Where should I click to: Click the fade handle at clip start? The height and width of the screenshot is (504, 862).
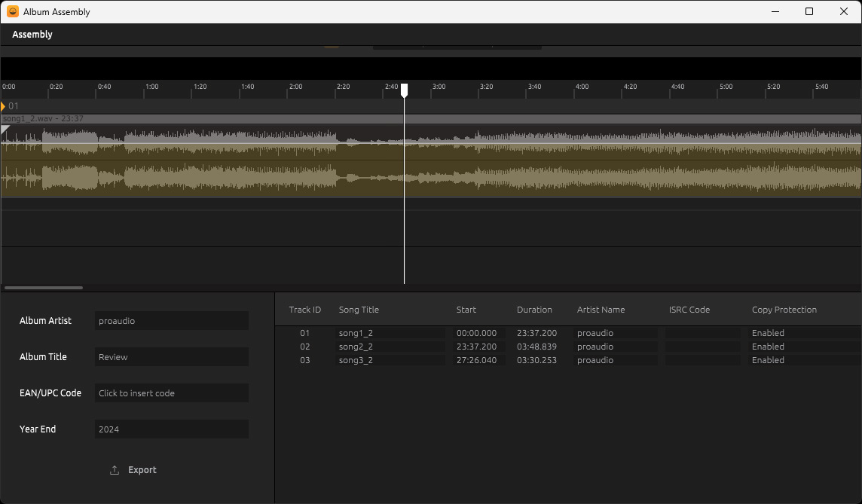point(5,130)
